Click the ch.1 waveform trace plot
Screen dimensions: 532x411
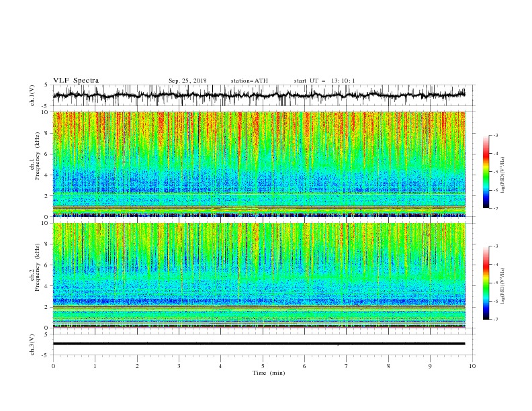click(259, 95)
